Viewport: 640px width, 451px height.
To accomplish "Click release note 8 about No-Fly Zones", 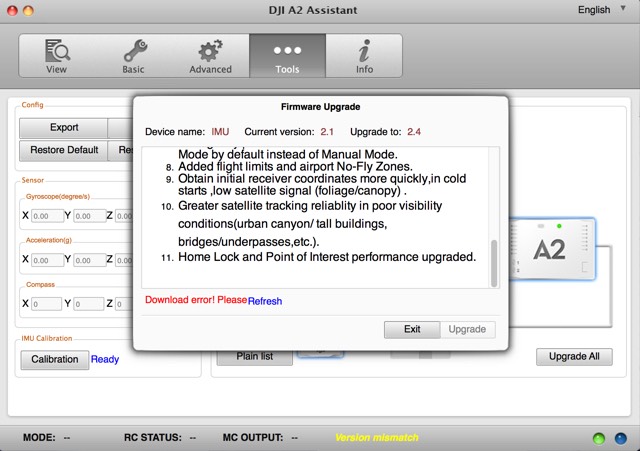I will (289, 167).
